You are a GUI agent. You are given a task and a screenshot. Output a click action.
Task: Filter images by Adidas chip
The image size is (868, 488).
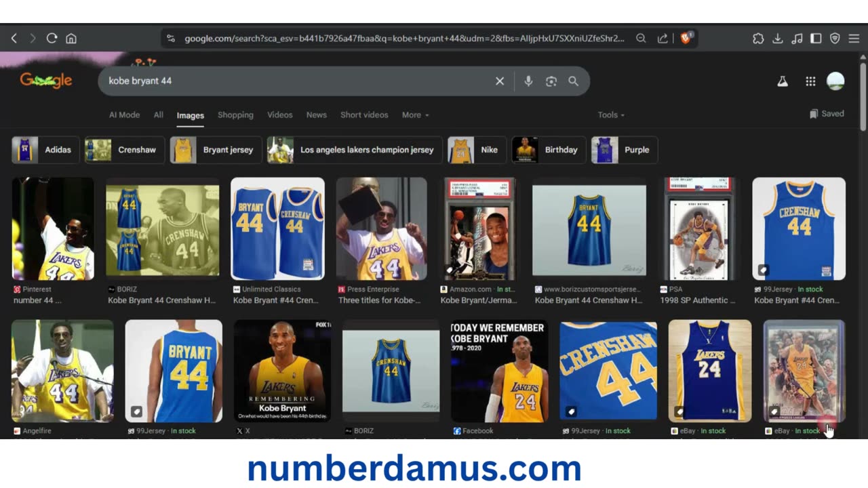point(45,150)
